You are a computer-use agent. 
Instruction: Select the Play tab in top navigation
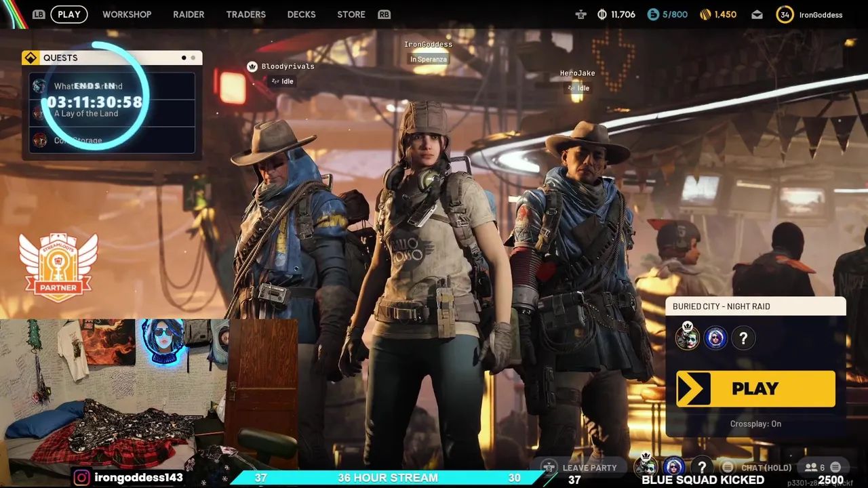[69, 14]
